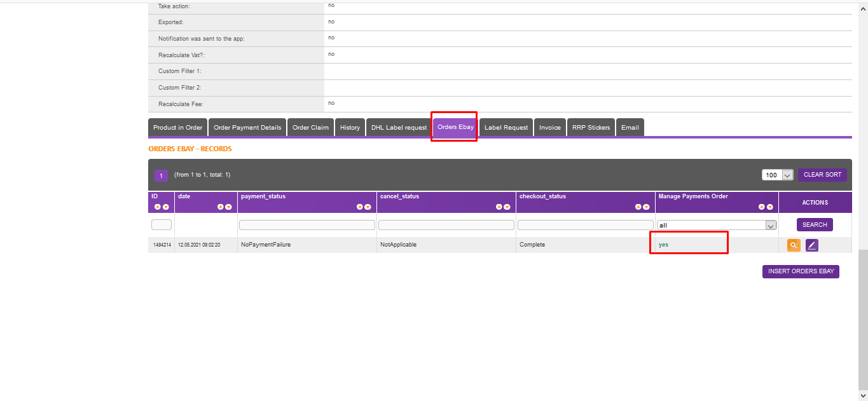Sort payment_status column descending
Screen dimensions: 868x401
[x=368, y=207]
